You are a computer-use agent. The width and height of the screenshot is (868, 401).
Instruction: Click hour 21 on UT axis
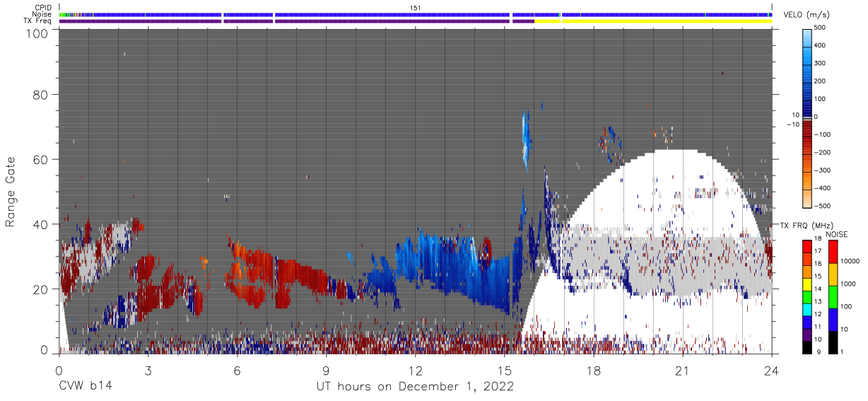682,370
